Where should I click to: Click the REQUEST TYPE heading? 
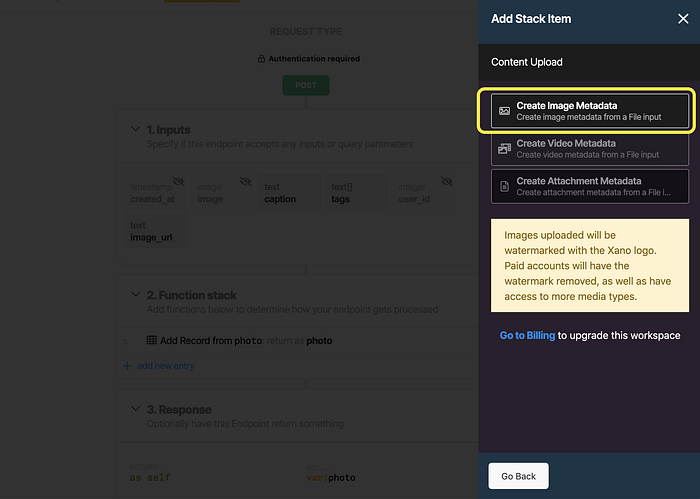306,32
